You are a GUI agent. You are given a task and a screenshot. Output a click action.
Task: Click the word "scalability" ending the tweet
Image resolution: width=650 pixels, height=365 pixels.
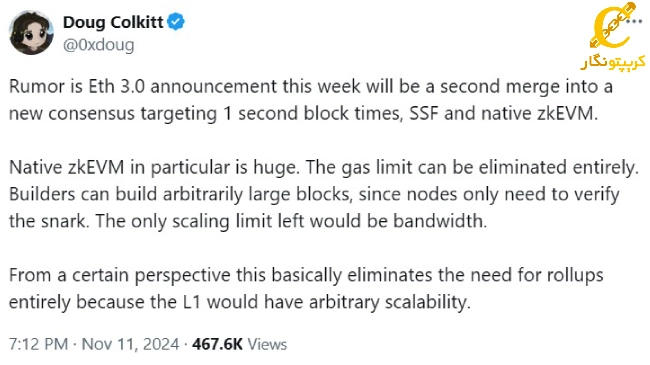428,302
